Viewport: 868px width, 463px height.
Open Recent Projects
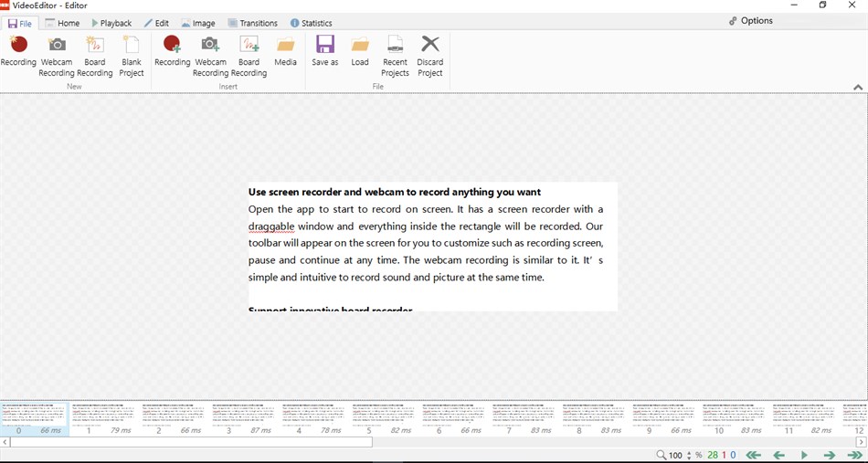(x=396, y=56)
